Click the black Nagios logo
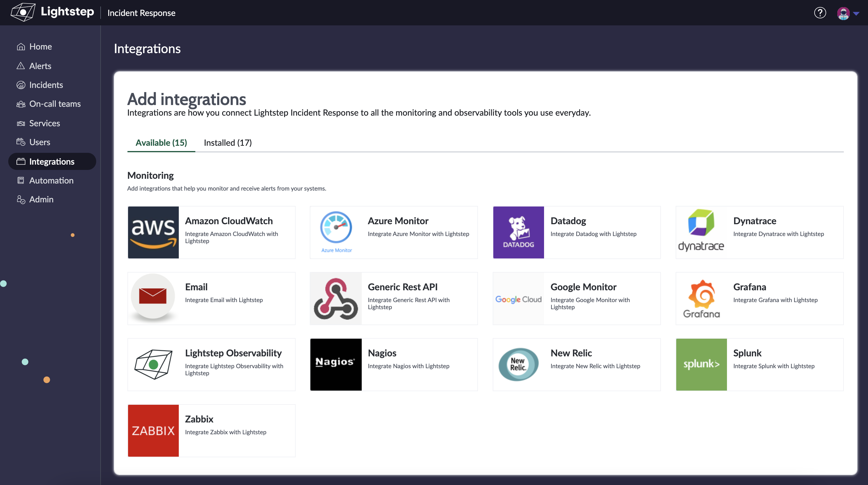The image size is (868, 485). (x=336, y=365)
